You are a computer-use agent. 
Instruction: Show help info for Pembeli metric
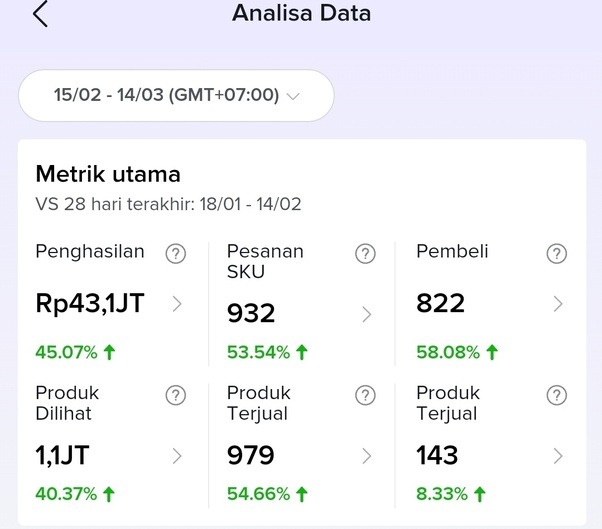pos(557,254)
